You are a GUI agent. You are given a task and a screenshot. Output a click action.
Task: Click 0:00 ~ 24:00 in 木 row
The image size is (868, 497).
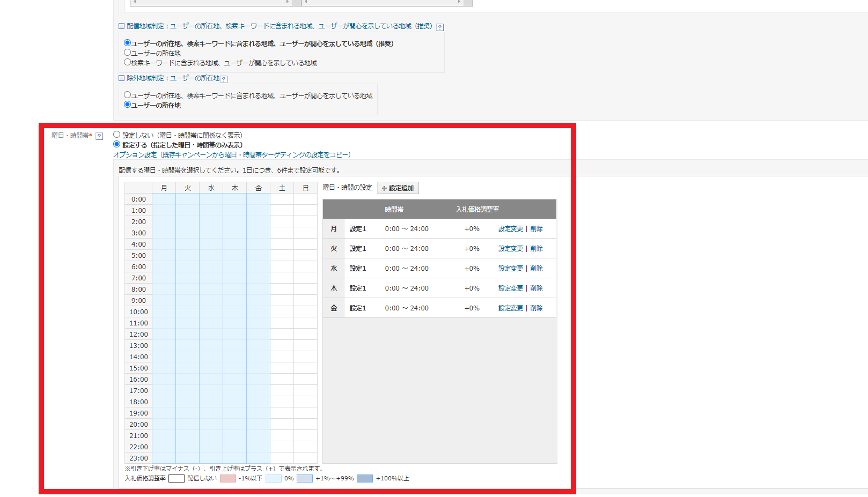pyautogui.click(x=407, y=288)
